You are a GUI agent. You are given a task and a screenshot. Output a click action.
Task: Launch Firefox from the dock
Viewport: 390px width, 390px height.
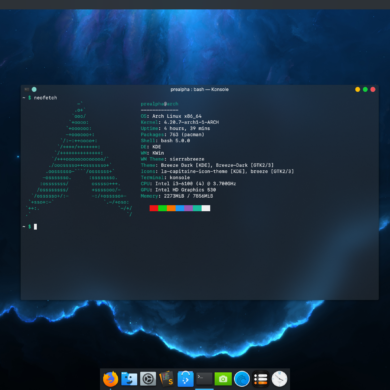110,379
